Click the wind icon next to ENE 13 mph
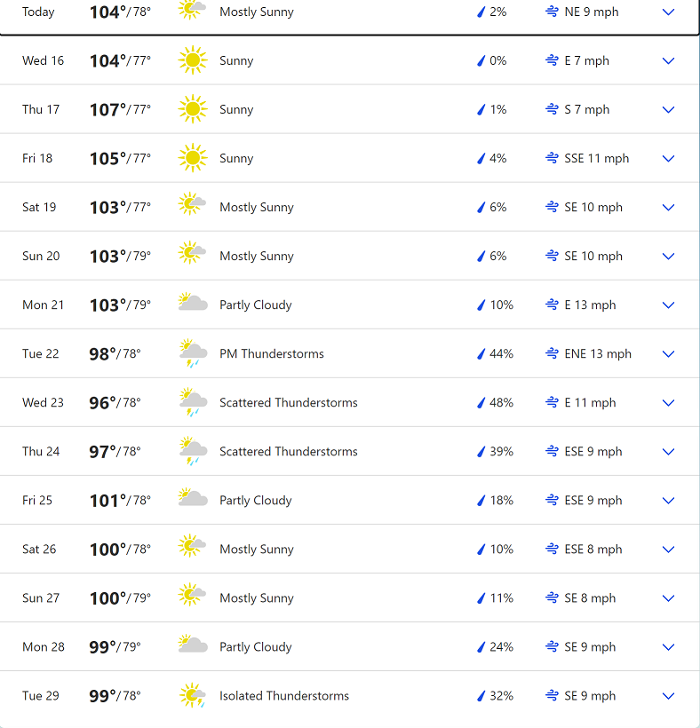The image size is (700, 728). tap(552, 353)
